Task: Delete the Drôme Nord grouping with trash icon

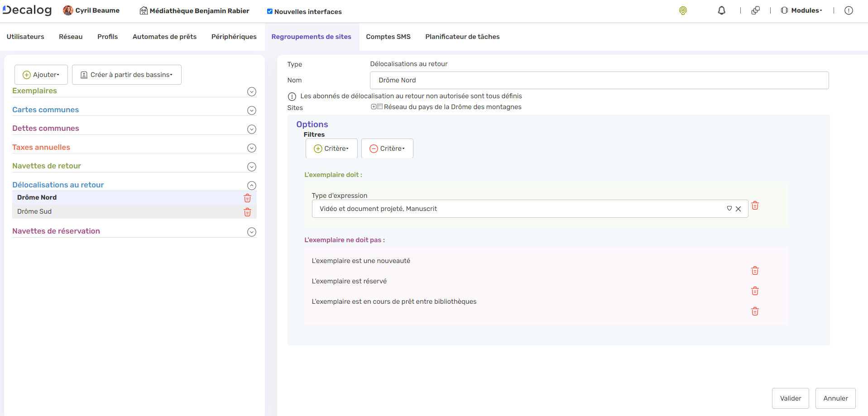Action: pos(247,198)
